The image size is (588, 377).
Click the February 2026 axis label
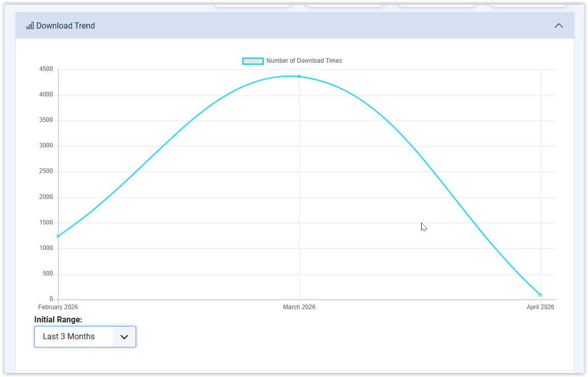click(x=58, y=307)
